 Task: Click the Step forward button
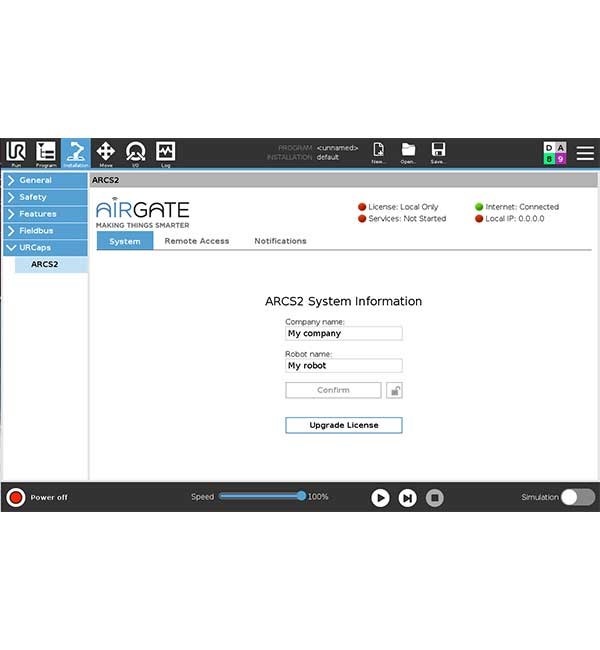click(408, 497)
